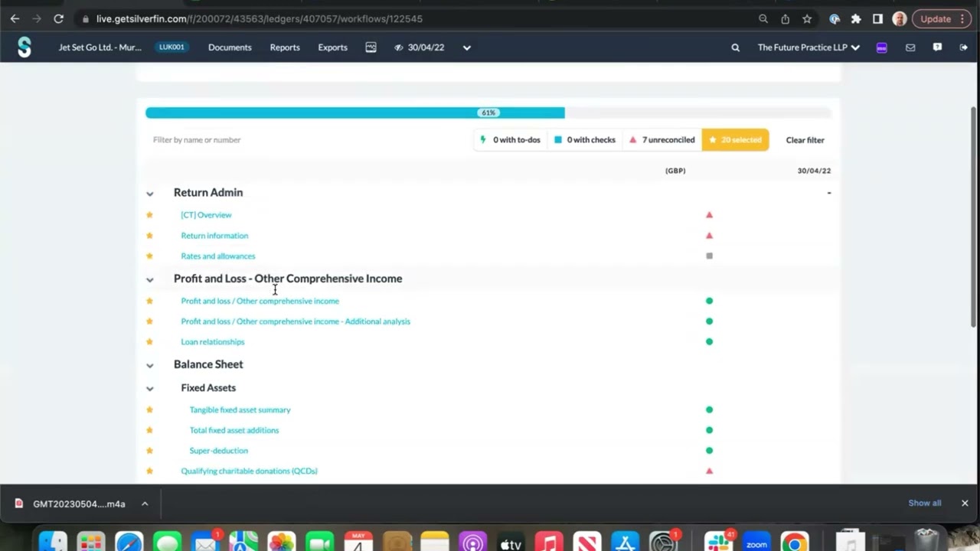Screen dimensions: 980x551
Task: Toggle the '20 selected' starred filter
Action: coord(735,140)
